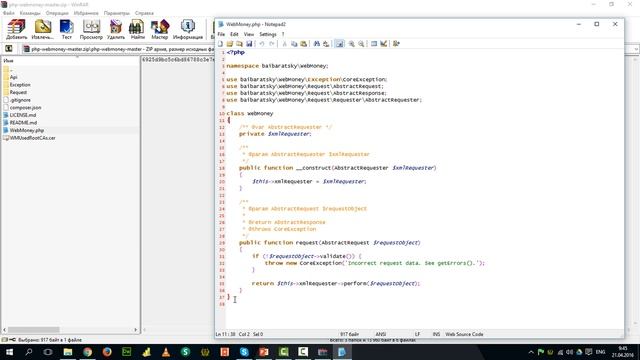The width and height of the screenshot is (640, 360).
Task: Open WinRAR Команды menu
Action: [30, 13]
